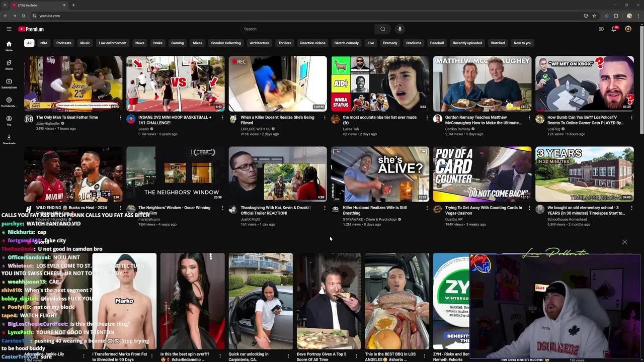Open the Home sidebar item
Image resolution: width=644 pixels, height=362 pixels.
(9, 46)
